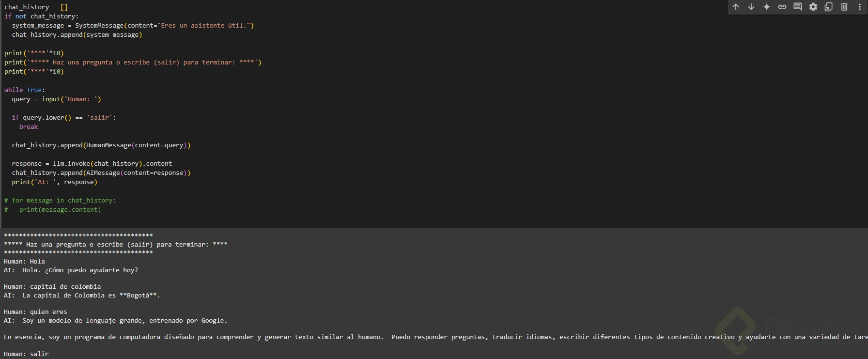Open the cell's editor settings gear
The width and height of the screenshot is (868, 359).
pos(813,7)
